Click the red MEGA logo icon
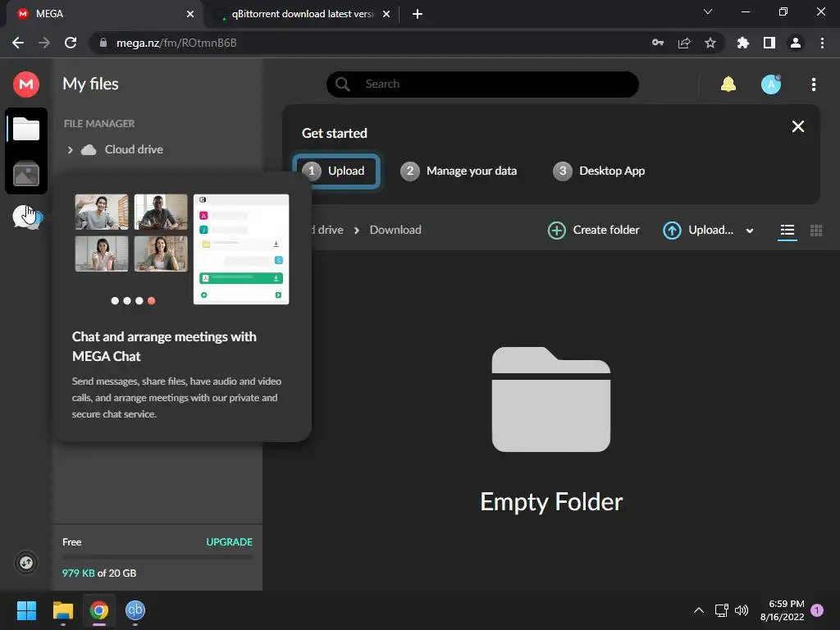Screen dimensions: 840x630 [26, 84]
